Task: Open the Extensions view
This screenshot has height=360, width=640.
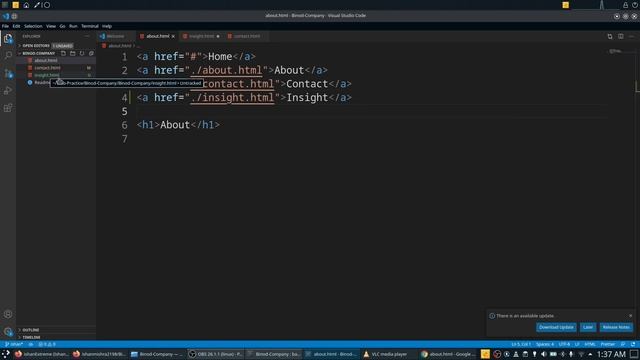Action: [x=8, y=108]
